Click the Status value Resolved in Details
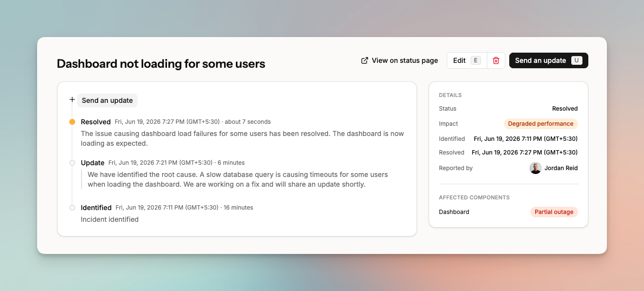Image resolution: width=644 pixels, height=291 pixels. 565,109
